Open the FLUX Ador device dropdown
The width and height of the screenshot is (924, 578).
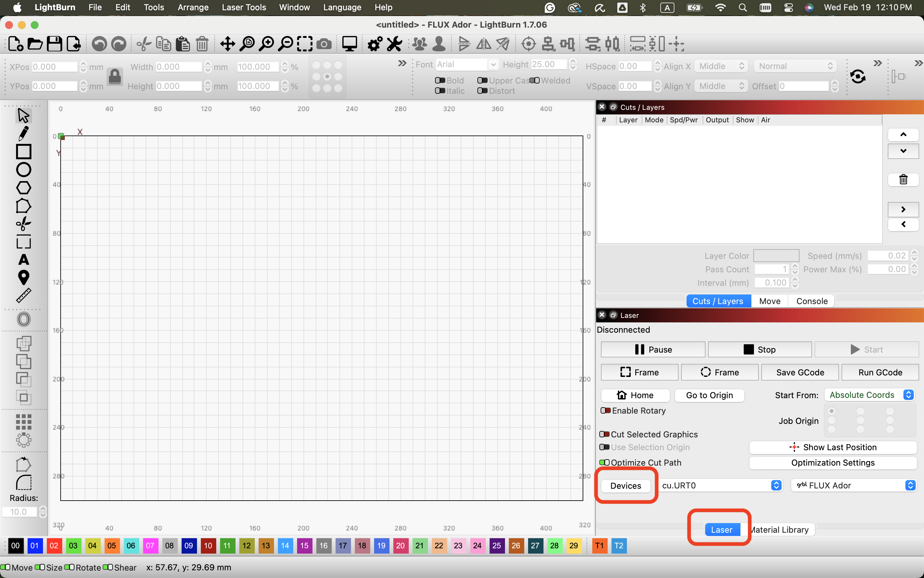[854, 485]
